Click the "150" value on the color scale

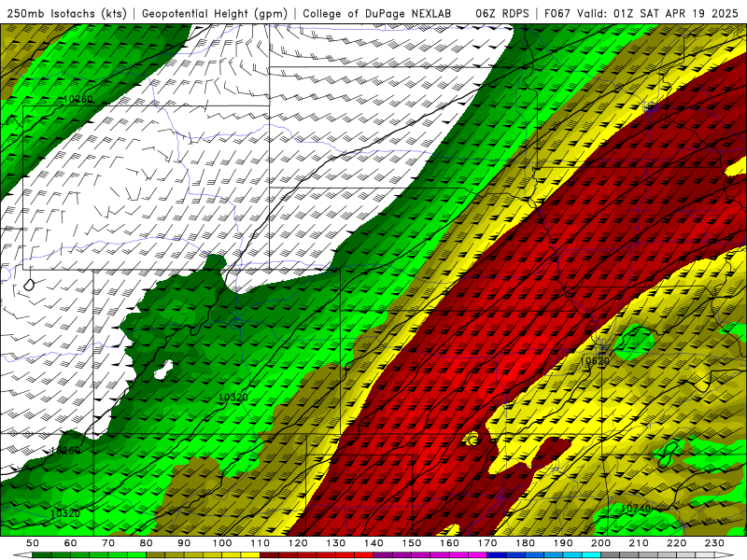coord(412,543)
